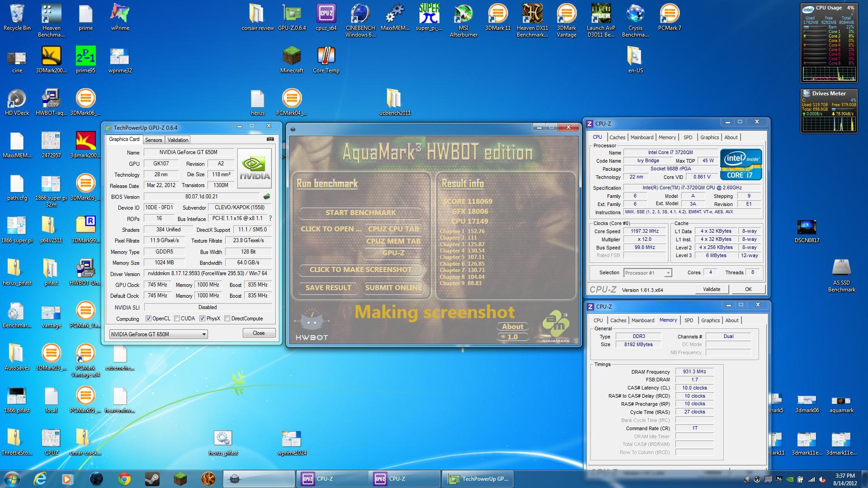Viewport: 868px width, 488px height.
Task: Launch the Minecraft desktop icon
Action: 292,60
